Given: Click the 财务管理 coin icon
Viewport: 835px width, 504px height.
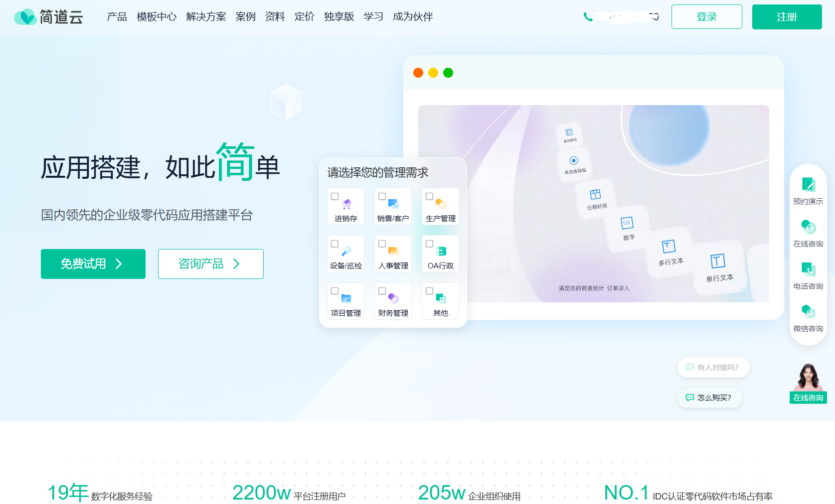Looking at the screenshot, I should point(393,298).
